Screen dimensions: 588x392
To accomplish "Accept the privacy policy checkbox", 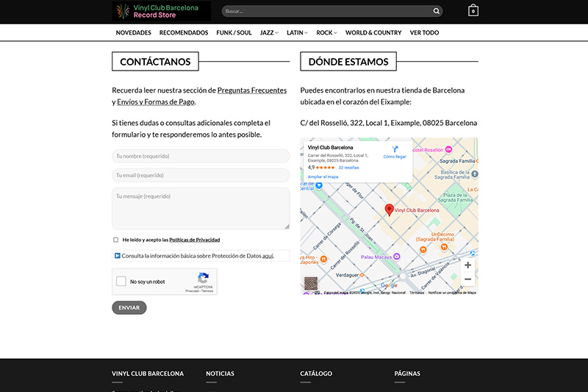I will [x=116, y=240].
